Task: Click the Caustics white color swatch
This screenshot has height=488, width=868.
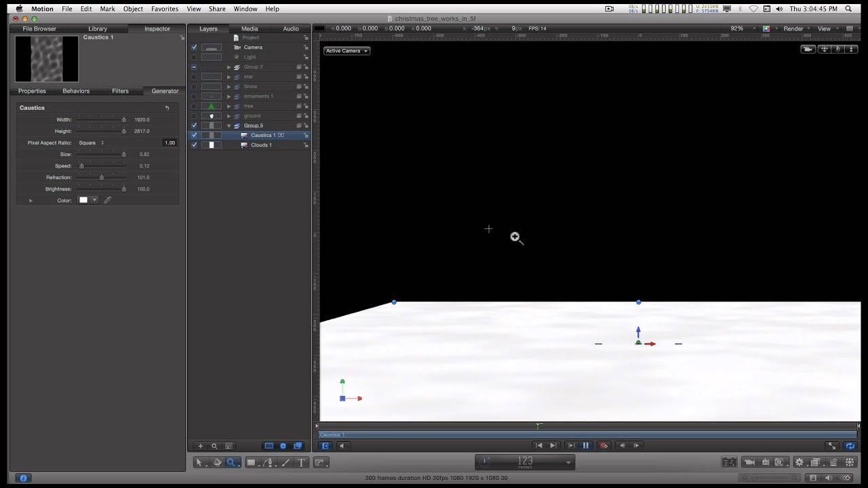Action: [x=83, y=200]
